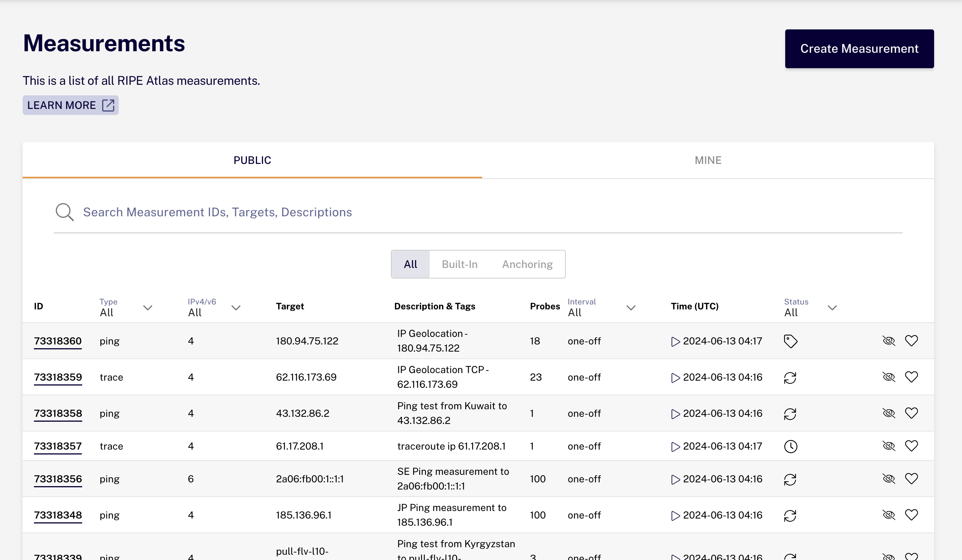Viewport: 962px width, 560px height.
Task: Open the IPv4/v6 filter dropdown
Action: click(x=214, y=307)
